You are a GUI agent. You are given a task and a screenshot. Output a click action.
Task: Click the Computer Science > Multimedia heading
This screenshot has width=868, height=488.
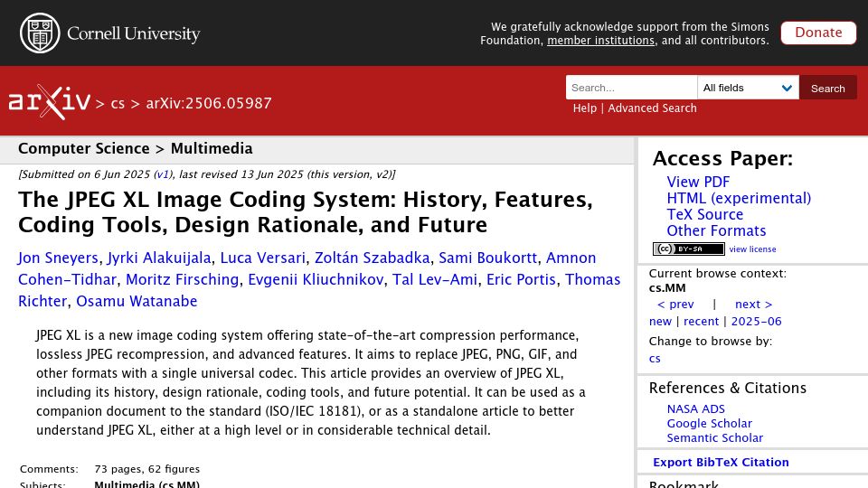[x=135, y=149]
